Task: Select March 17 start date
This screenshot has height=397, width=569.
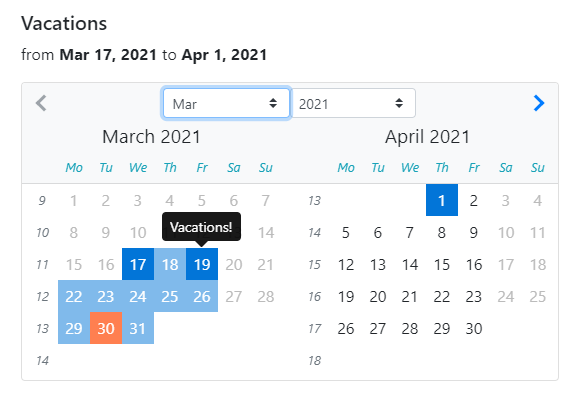Action: click(x=138, y=264)
